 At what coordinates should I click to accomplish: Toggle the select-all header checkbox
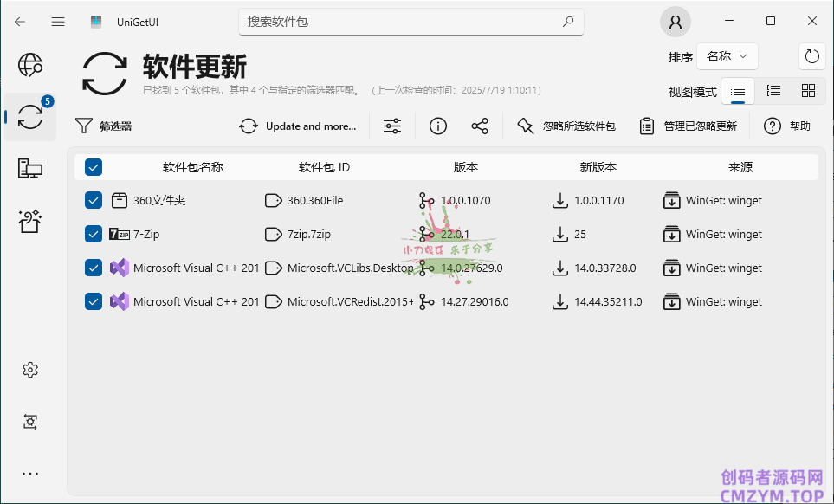pos(94,167)
